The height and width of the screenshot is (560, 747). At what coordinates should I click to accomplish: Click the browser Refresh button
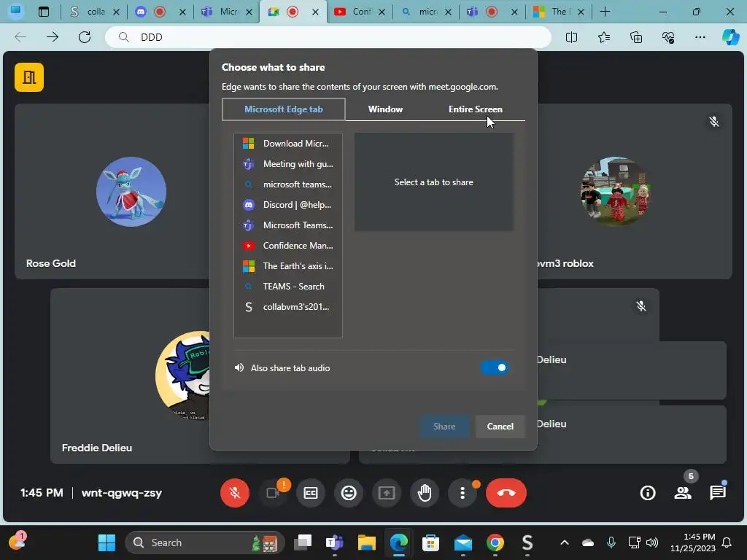tap(85, 37)
